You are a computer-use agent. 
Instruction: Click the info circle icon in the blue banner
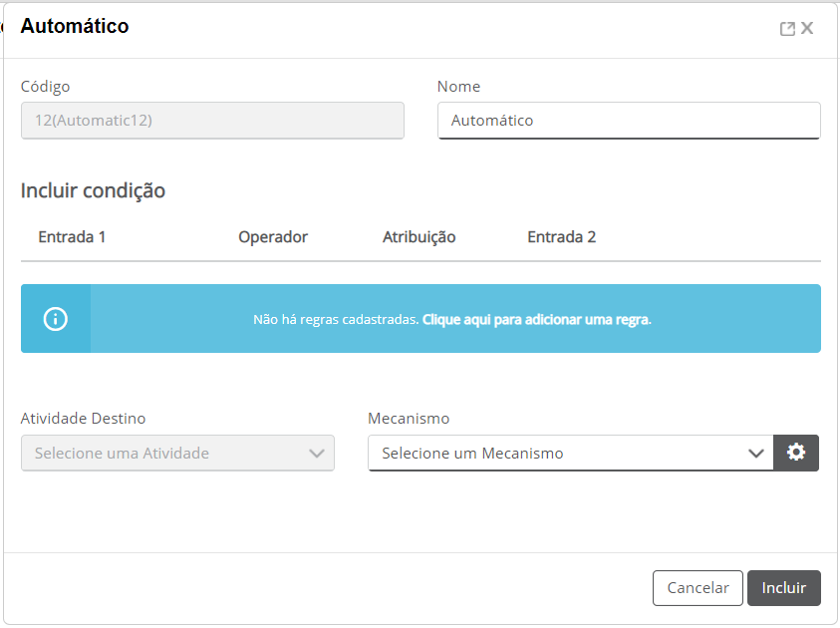click(x=56, y=319)
